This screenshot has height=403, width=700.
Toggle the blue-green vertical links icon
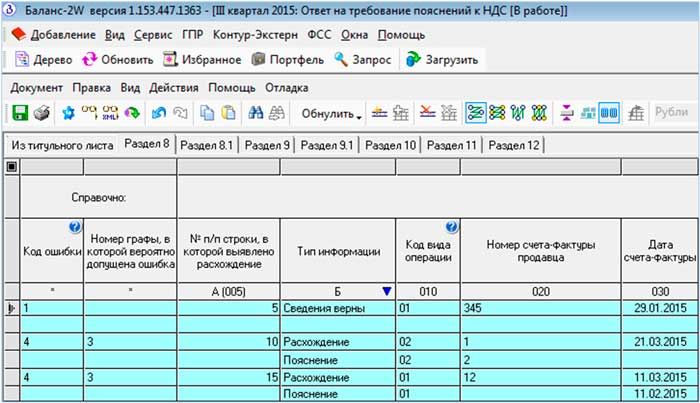518,113
